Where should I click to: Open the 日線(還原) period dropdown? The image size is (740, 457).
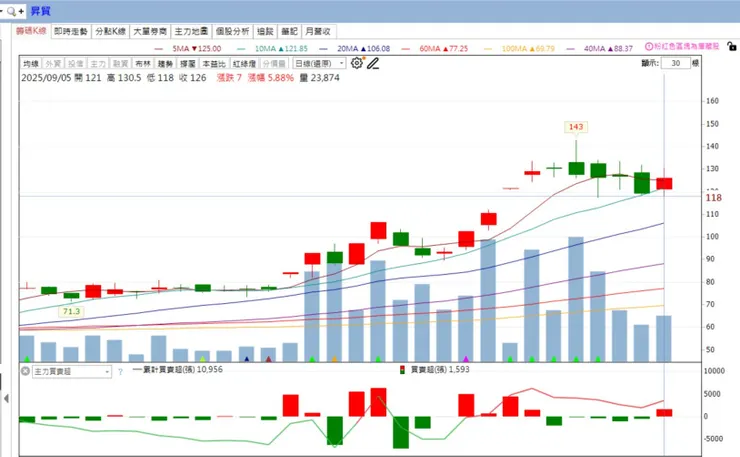(x=319, y=63)
